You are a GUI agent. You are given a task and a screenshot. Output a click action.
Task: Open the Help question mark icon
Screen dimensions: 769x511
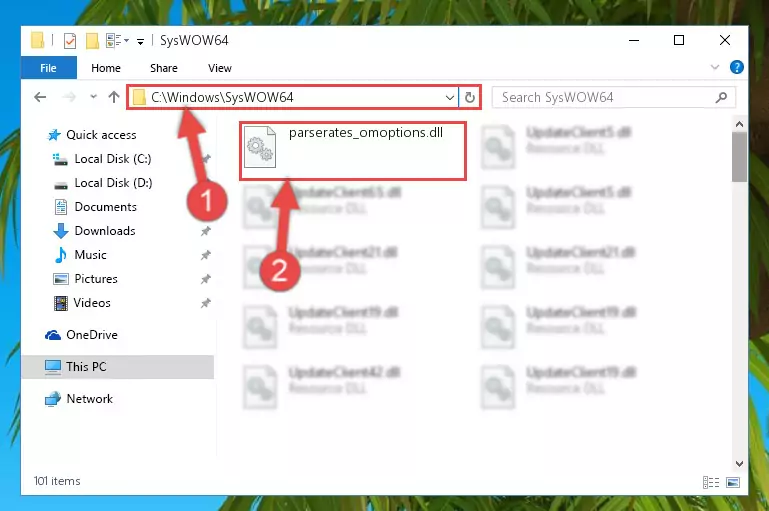(x=737, y=67)
